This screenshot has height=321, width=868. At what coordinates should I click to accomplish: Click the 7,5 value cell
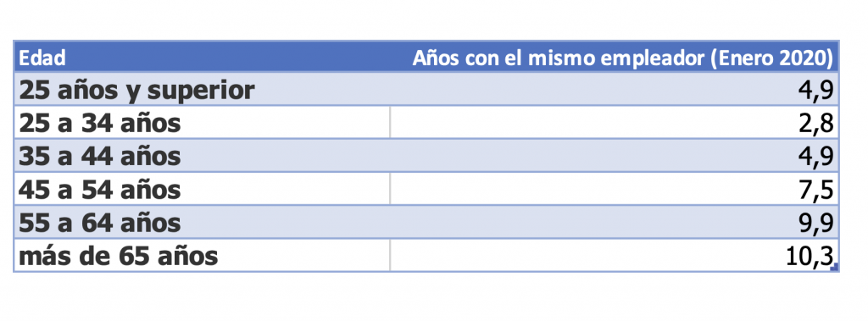pos(615,189)
